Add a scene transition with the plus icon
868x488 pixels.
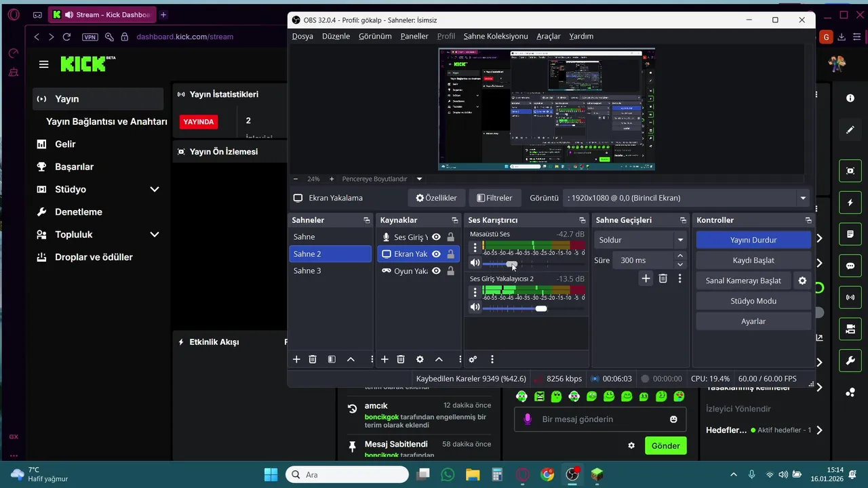[646, 279]
